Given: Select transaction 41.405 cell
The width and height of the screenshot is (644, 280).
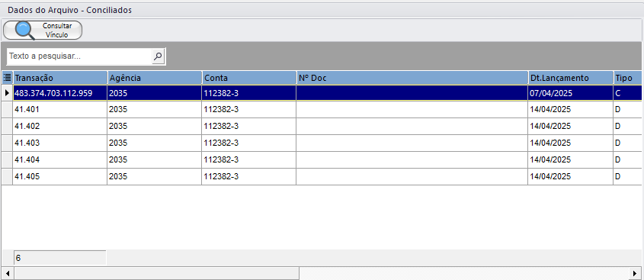Looking at the screenshot, I should [60, 176].
